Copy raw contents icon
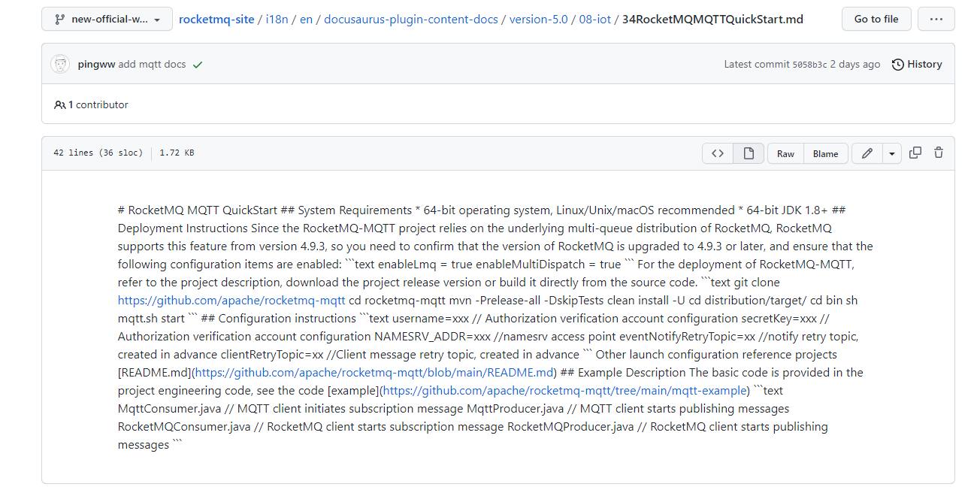This screenshot has width=980, height=493. [915, 153]
